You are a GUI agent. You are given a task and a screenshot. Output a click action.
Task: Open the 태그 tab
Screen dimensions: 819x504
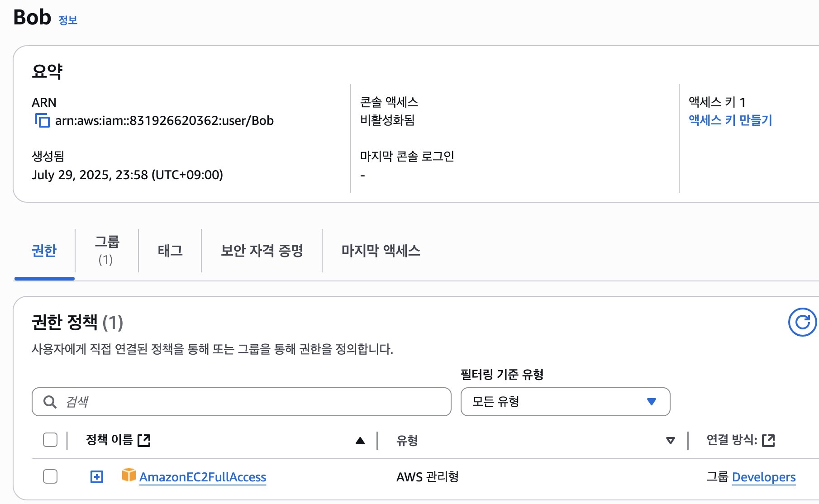click(170, 251)
